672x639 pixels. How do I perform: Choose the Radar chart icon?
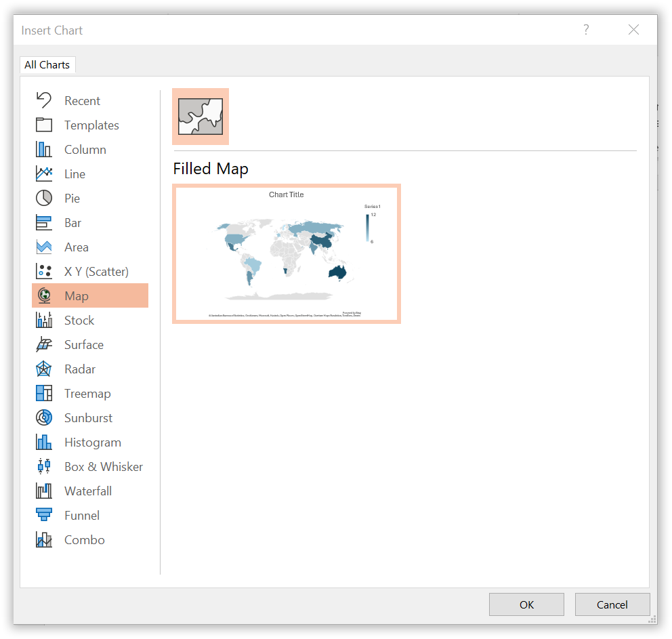pos(44,369)
